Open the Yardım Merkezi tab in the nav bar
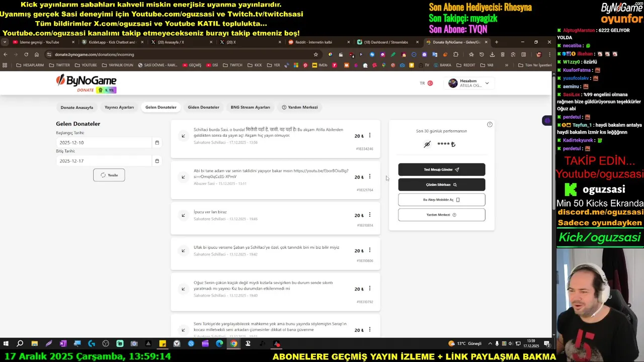 click(300, 108)
